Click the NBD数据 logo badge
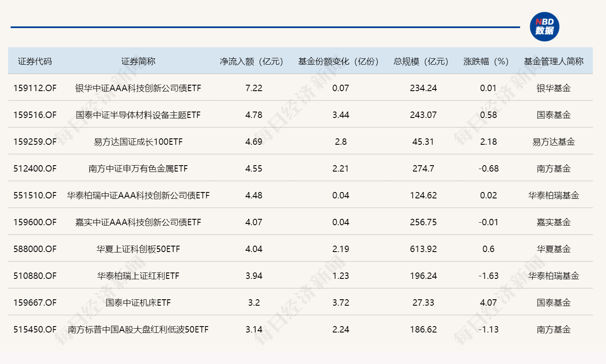The height and width of the screenshot is (364, 606). click(544, 27)
